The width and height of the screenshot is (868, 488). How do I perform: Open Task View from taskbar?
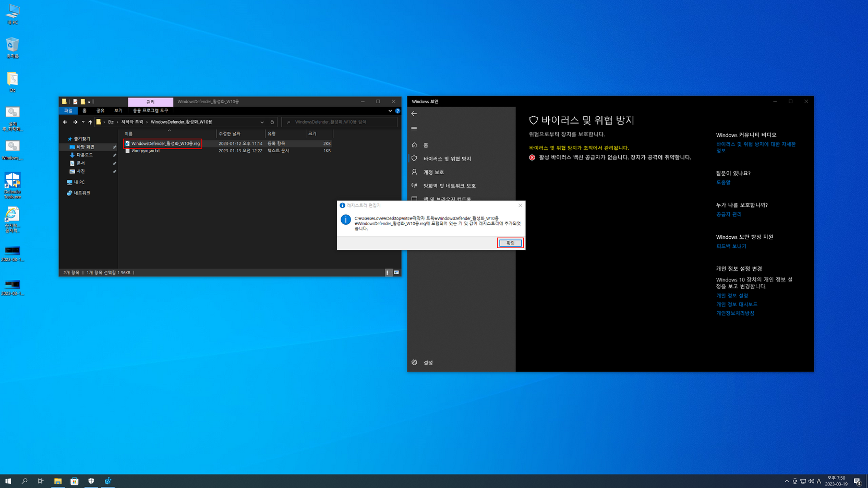click(x=41, y=481)
